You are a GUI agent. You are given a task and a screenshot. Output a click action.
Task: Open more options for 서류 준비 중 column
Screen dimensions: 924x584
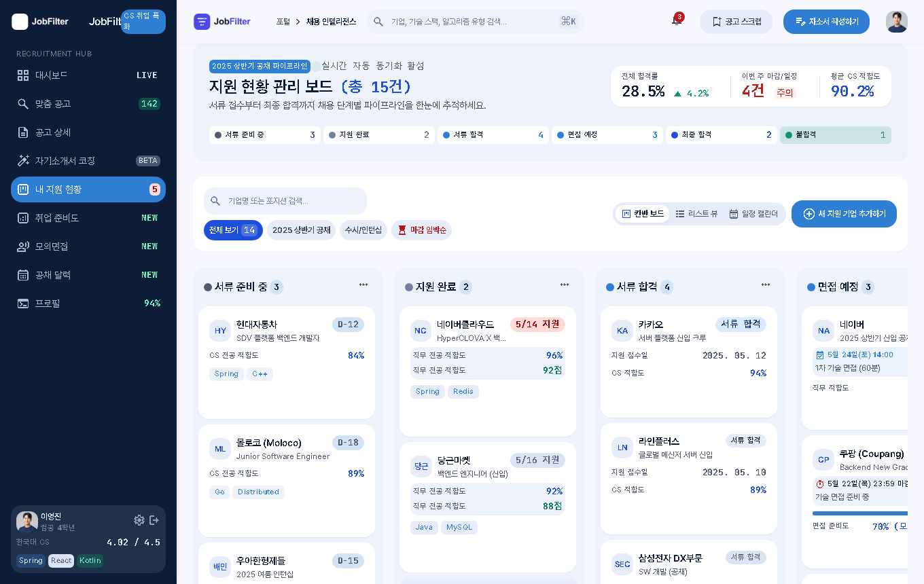click(363, 285)
